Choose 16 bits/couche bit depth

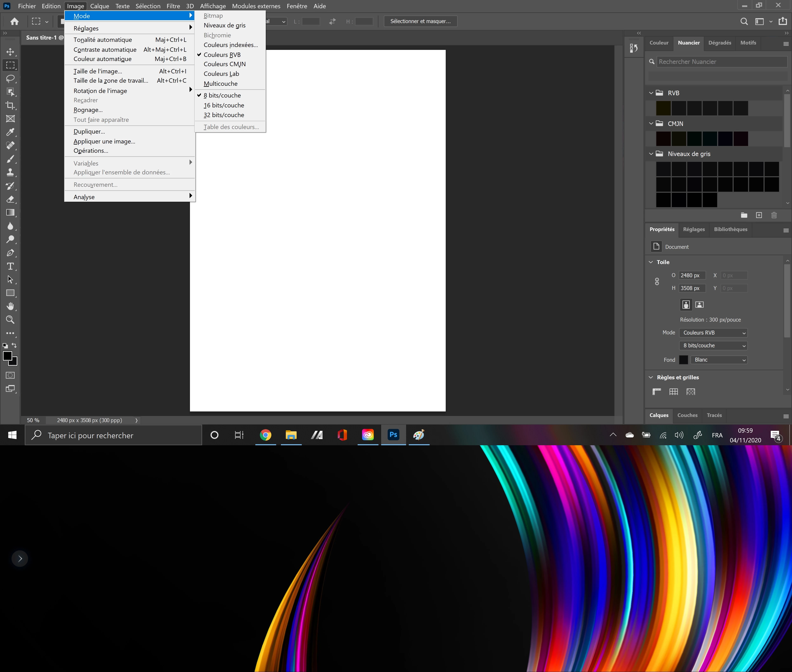tap(224, 105)
